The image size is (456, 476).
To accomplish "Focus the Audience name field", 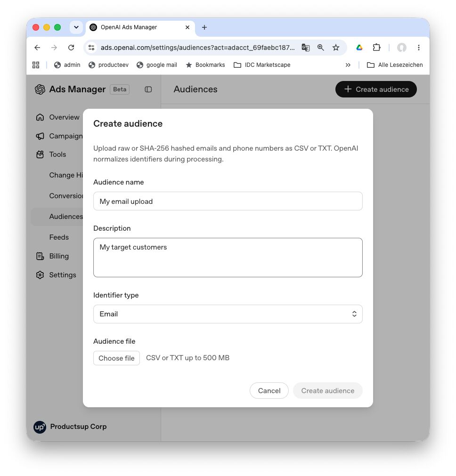I will 228,201.
